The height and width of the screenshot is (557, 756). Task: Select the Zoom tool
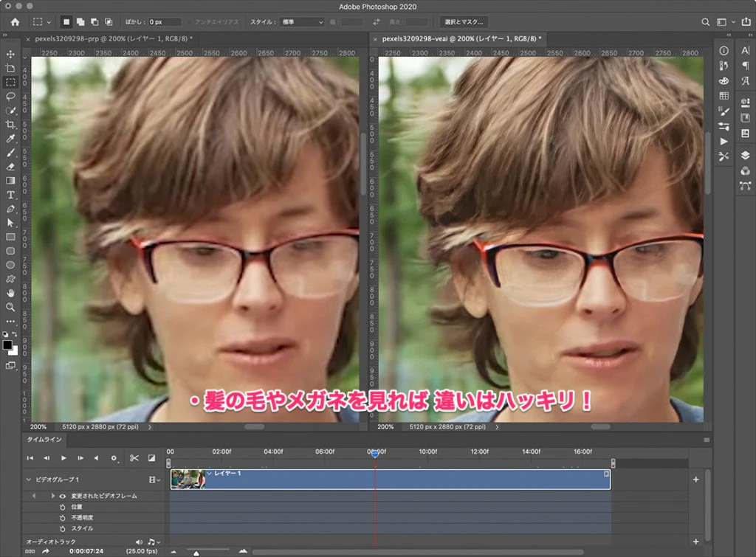click(x=10, y=307)
